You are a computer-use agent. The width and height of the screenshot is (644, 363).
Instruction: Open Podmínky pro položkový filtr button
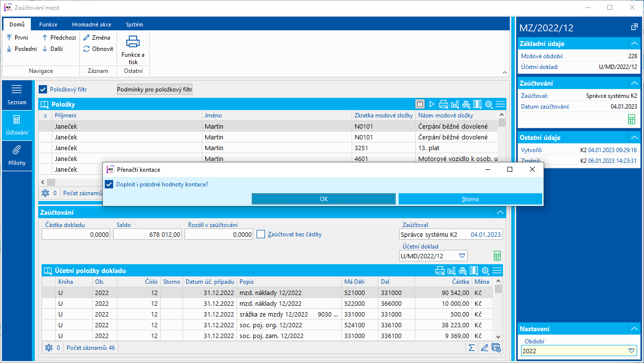(x=155, y=90)
